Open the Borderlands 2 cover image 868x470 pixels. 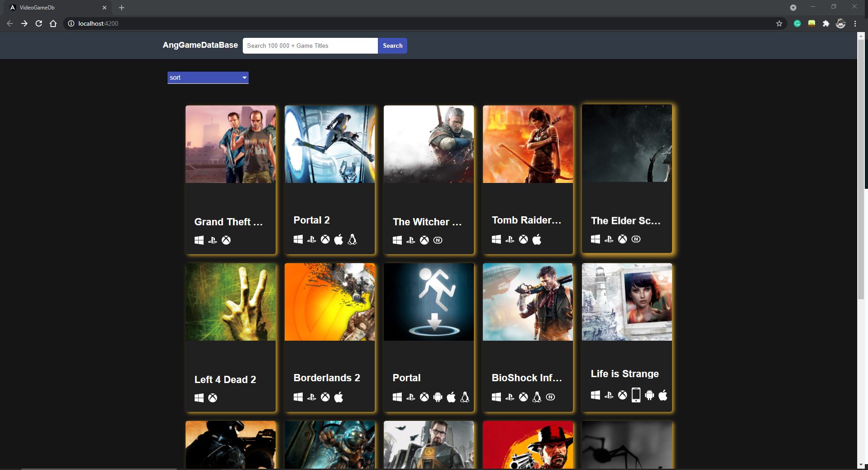[330, 302]
